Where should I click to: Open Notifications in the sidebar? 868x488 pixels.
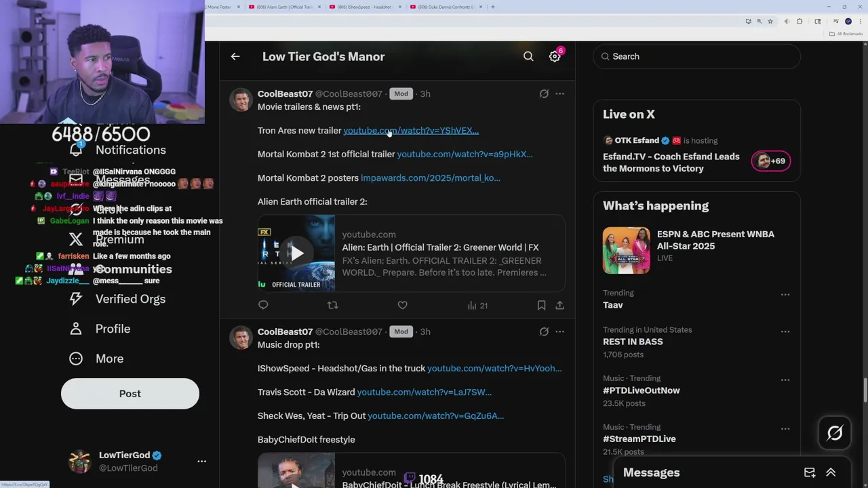pos(117,150)
